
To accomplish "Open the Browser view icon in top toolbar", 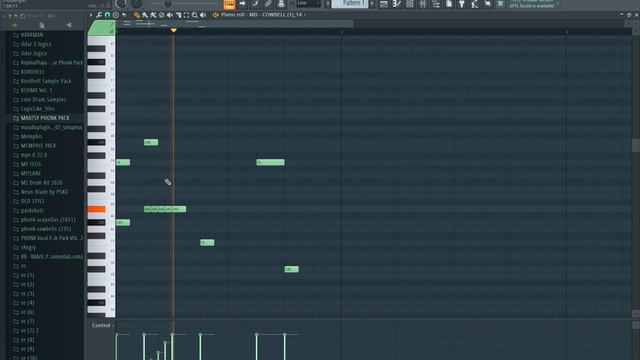I will tap(436, 4).
